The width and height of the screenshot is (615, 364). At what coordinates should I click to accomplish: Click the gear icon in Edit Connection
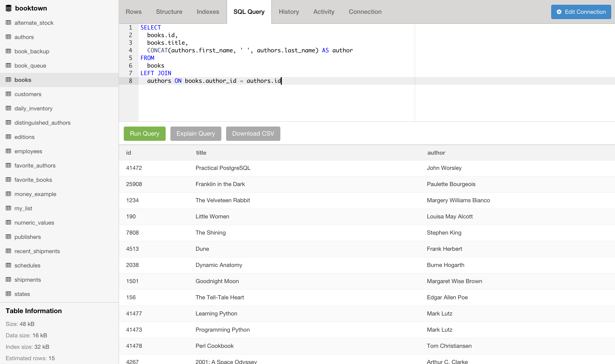coord(559,12)
